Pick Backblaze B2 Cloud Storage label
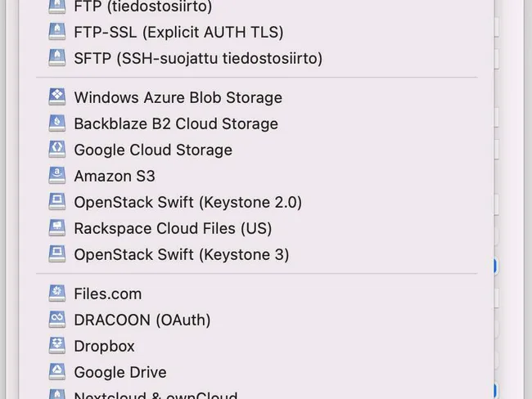Image resolution: width=532 pixels, height=399 pixels. [x=176, y=123]
